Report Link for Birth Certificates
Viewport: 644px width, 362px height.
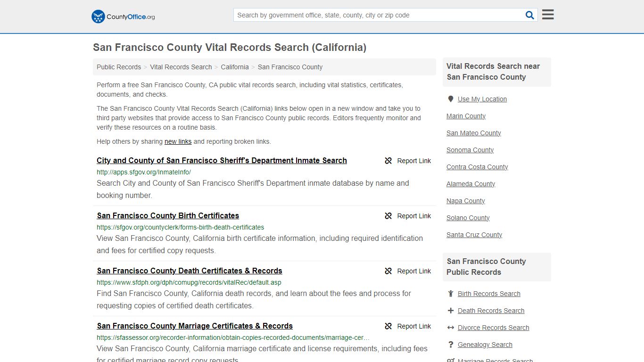click(414, 216)
